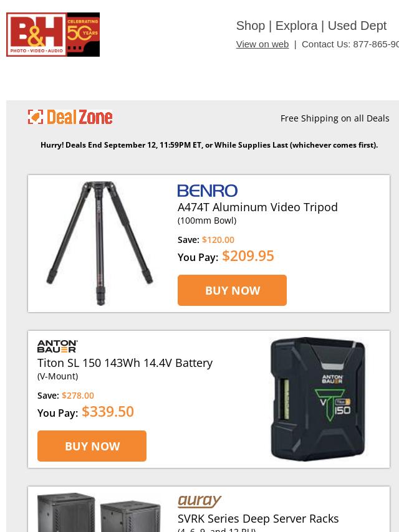The width and height of the screenshot is (399, 532).
Task: Click the Celebrating 50 Years badge
Action: tap(83, 35)
